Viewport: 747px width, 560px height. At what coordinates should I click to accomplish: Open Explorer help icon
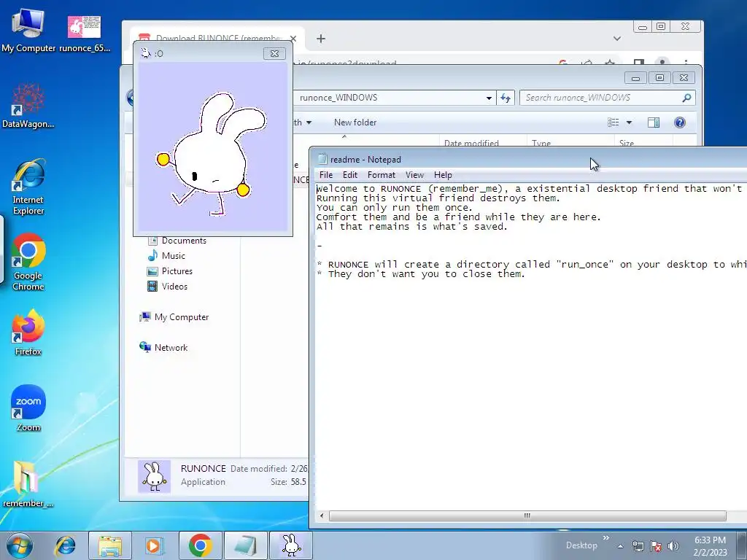pos(680,122)
